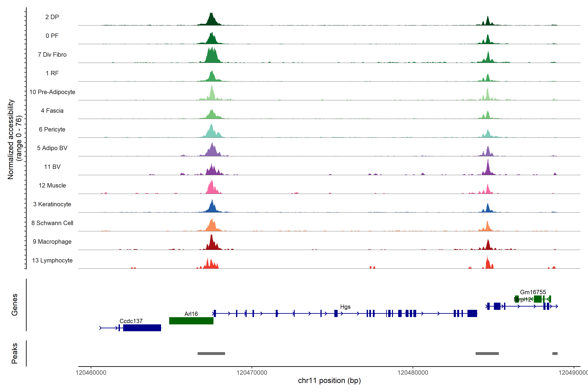The height and width of the screenshot is (392, 588).
Task: Click the Ccdc137 blue gene exon block
Action: 142,328
